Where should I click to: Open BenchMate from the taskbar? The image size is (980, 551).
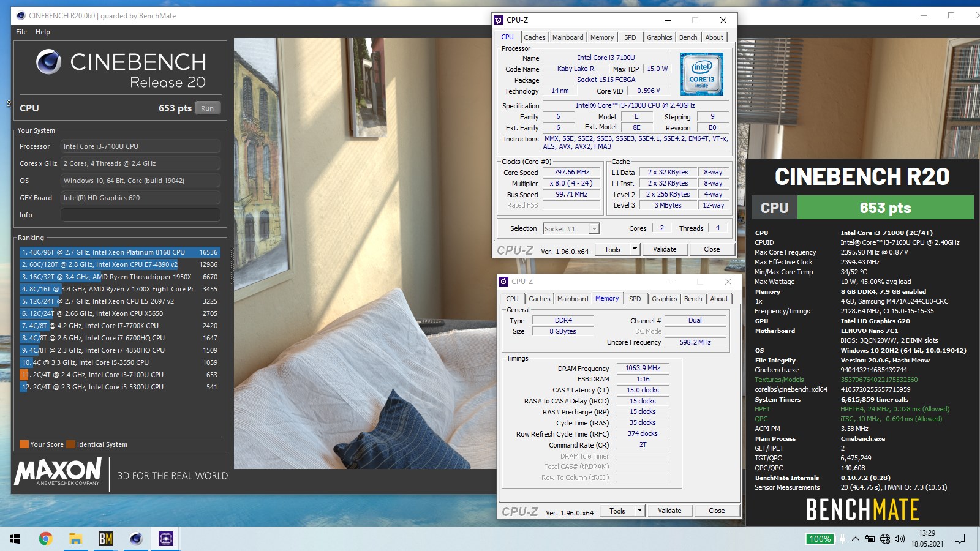105,539
